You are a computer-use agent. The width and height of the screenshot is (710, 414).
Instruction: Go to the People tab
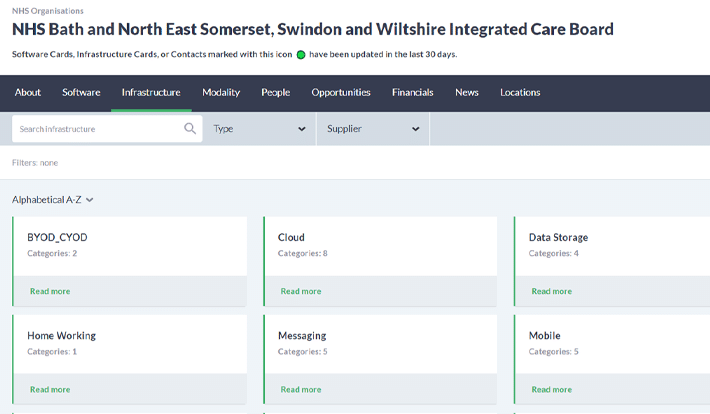click(276, 93)
